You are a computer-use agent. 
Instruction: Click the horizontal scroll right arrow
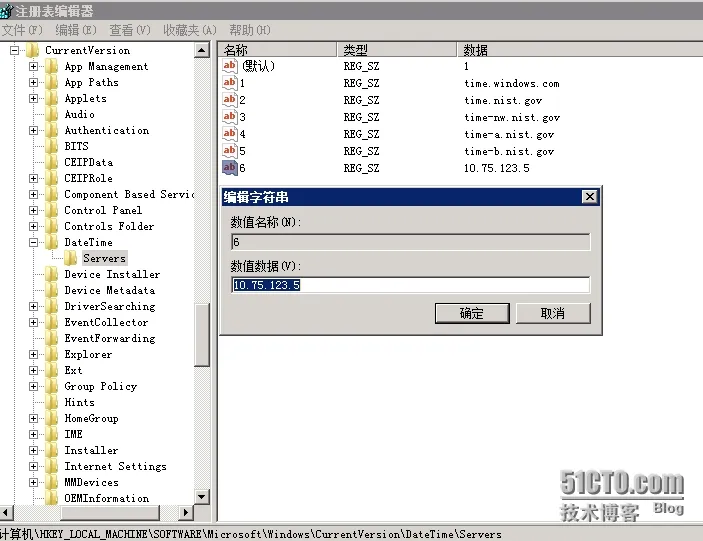186,512
